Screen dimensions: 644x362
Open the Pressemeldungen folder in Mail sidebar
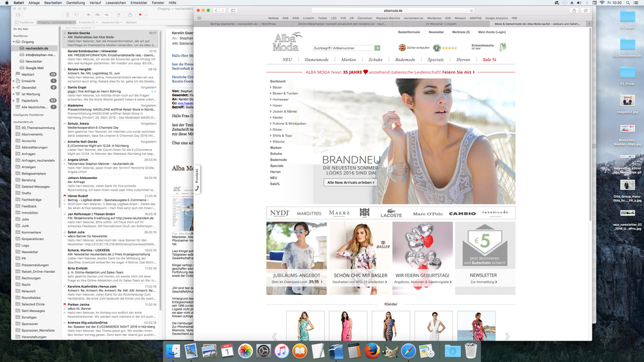(x=35, y=265)
